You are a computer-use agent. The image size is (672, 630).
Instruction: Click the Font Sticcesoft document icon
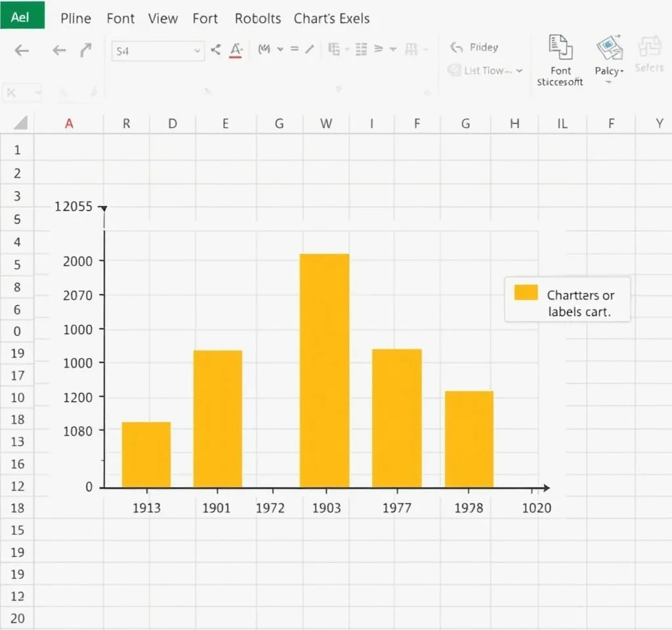(560, 49)
